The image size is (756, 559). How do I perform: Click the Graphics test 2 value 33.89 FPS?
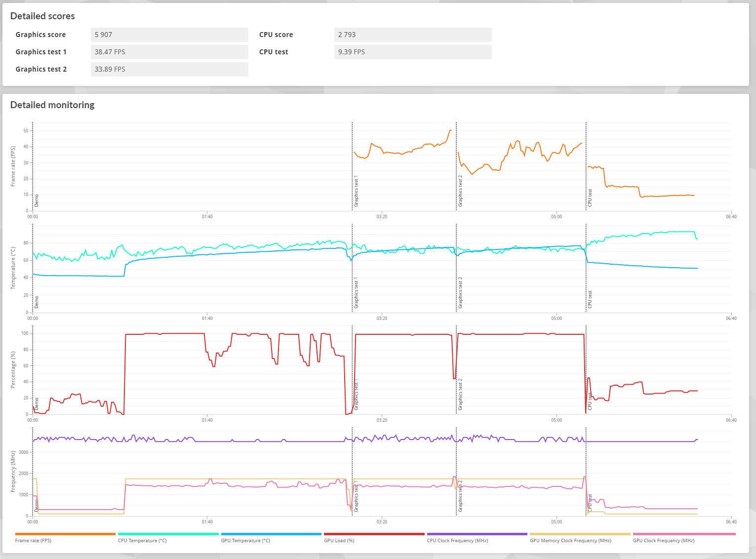[x=169, y=69]
